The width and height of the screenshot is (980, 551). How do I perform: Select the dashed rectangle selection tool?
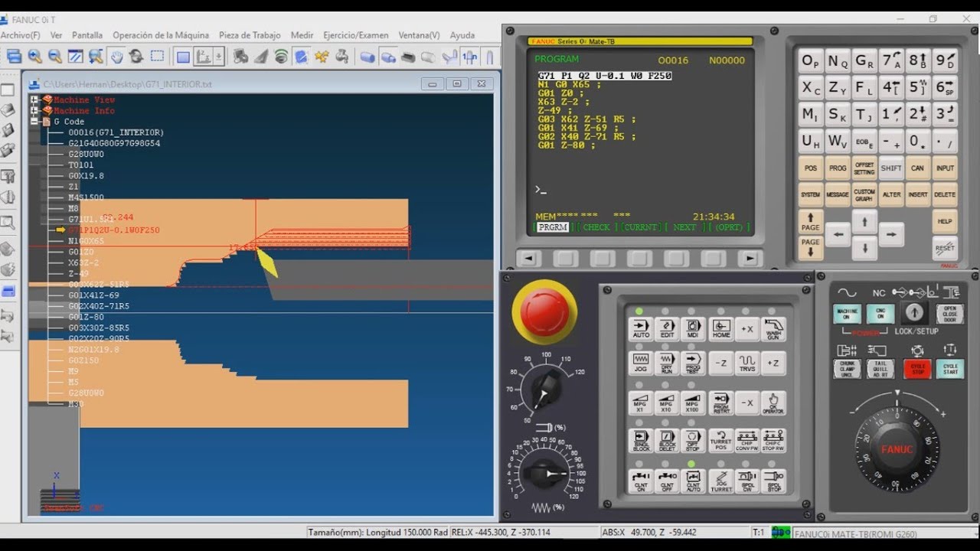click(157, 56)
